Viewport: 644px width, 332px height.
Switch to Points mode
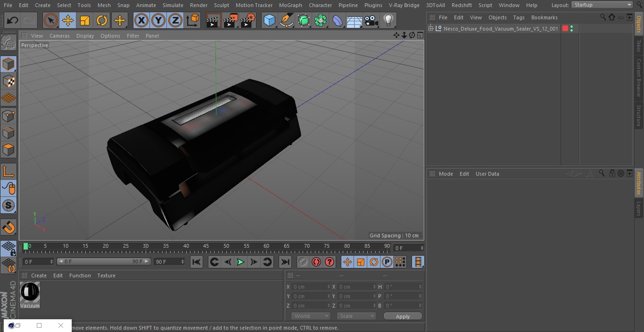tap(8, 116)
